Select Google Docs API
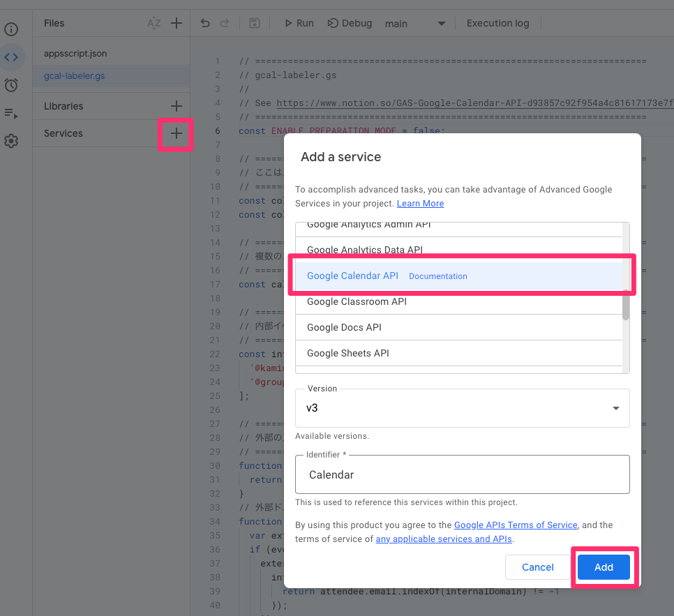The height and width of the screenshot is (616, 674). (x=459, y=328)
